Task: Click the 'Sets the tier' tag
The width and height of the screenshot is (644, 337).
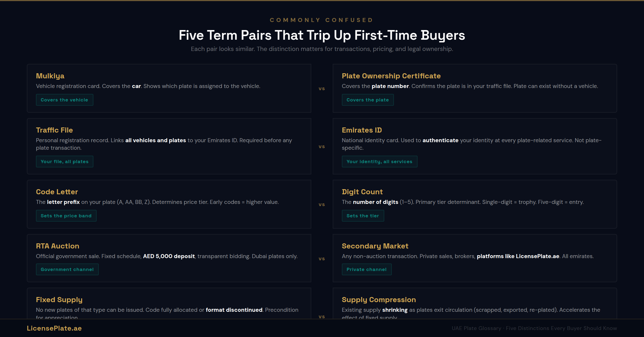Action: pos(363,216)
